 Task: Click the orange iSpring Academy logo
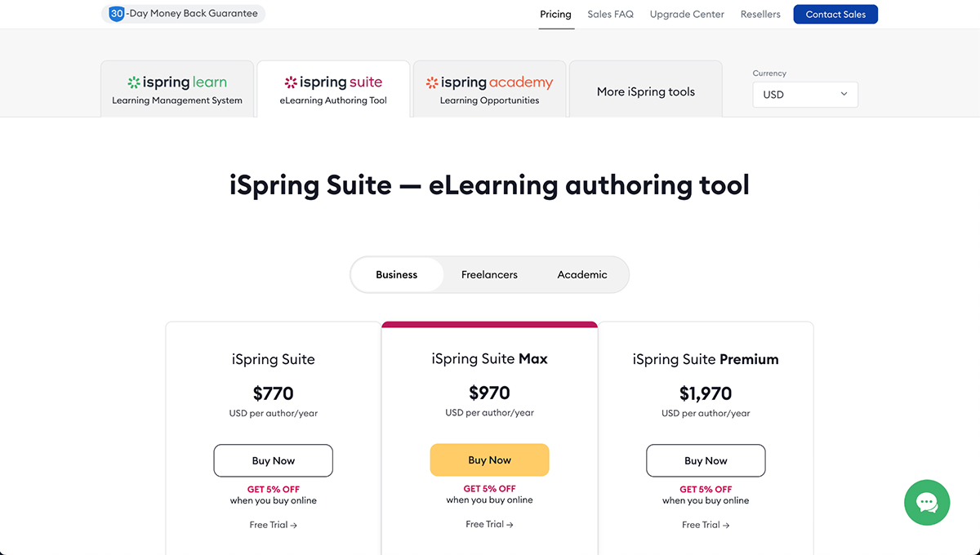(x=489, y=82)
